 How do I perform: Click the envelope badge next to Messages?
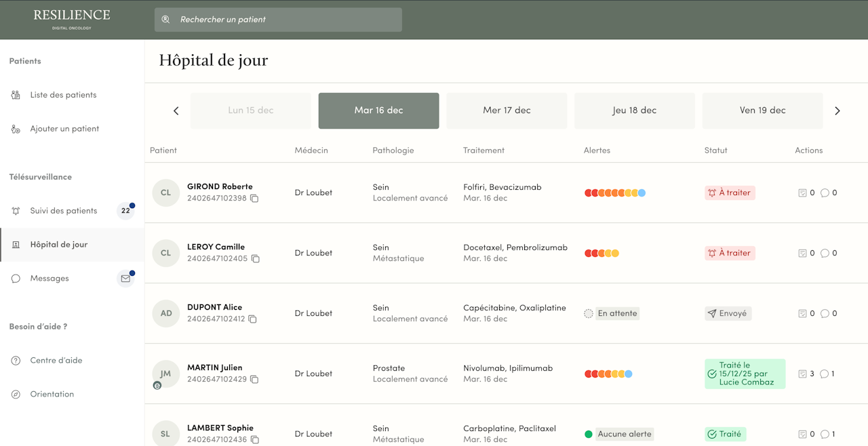125,279
